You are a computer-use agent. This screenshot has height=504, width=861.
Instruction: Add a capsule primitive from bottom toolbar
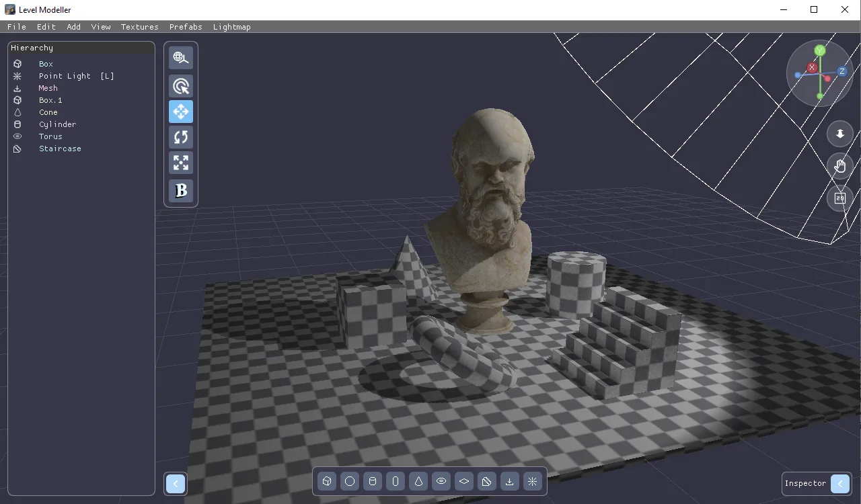point(396,481)
